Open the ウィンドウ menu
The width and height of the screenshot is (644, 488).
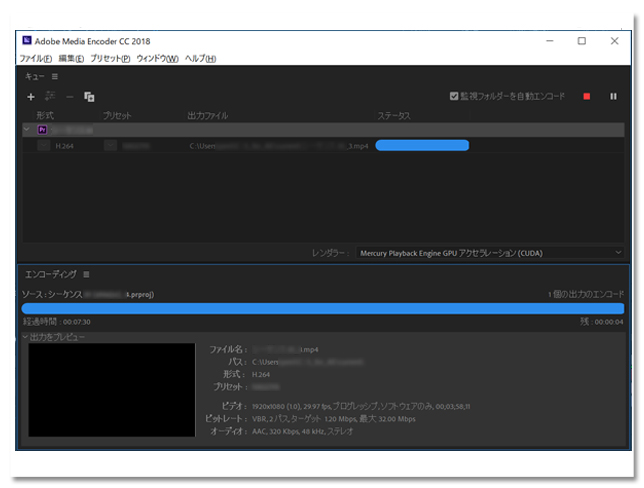(x=157, y=58)
